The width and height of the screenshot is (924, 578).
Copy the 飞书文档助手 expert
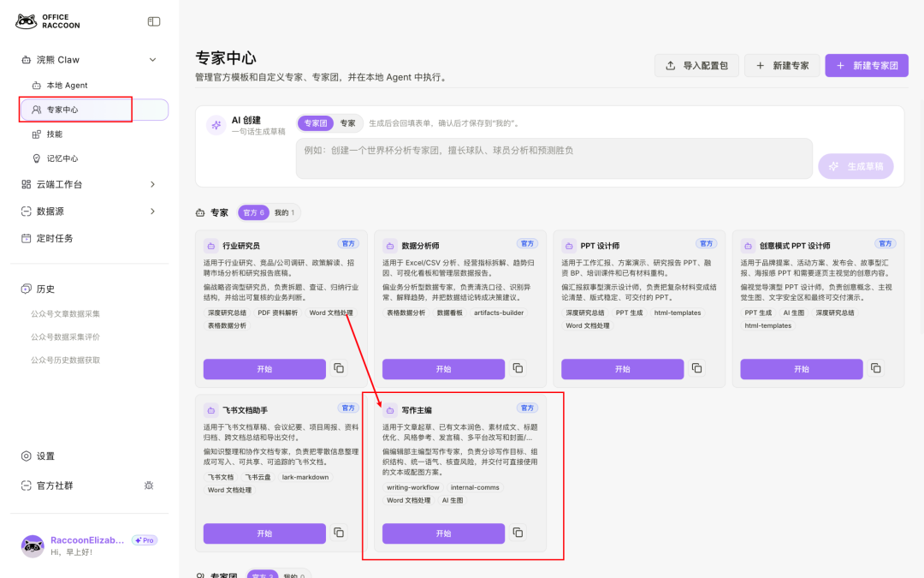[x=339, y=533]
